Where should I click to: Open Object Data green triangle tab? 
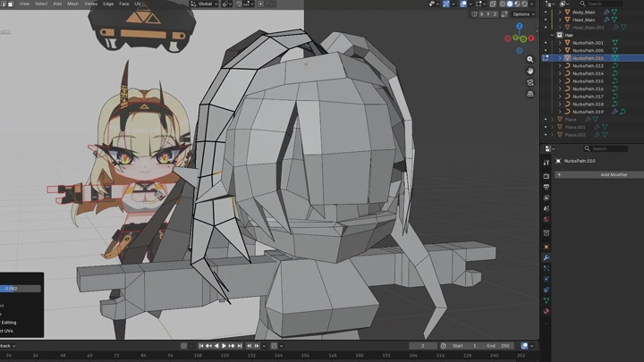click(547, 300)
